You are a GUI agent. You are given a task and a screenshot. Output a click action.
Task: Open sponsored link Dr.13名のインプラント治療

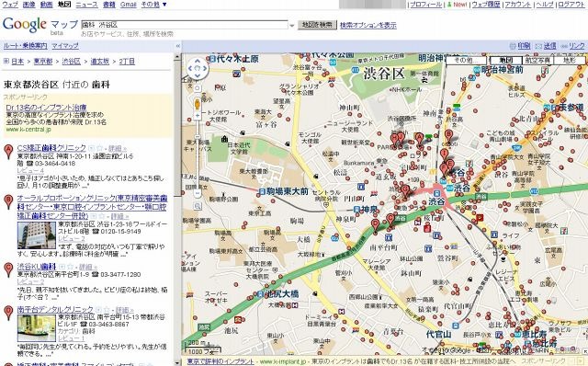pyautogui.click(x=46, y=108)
